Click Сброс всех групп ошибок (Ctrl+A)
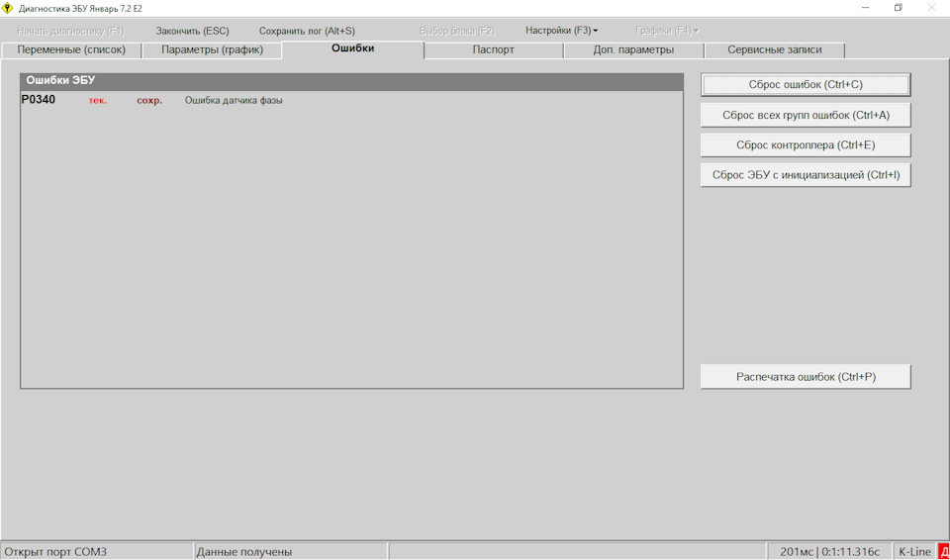 (x=806, y=115)
